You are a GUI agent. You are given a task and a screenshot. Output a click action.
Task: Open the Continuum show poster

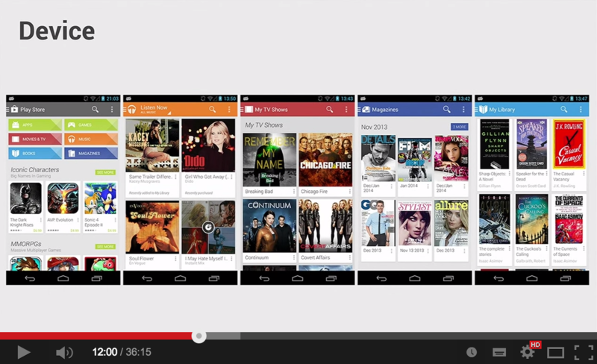(x=269, y=226)
